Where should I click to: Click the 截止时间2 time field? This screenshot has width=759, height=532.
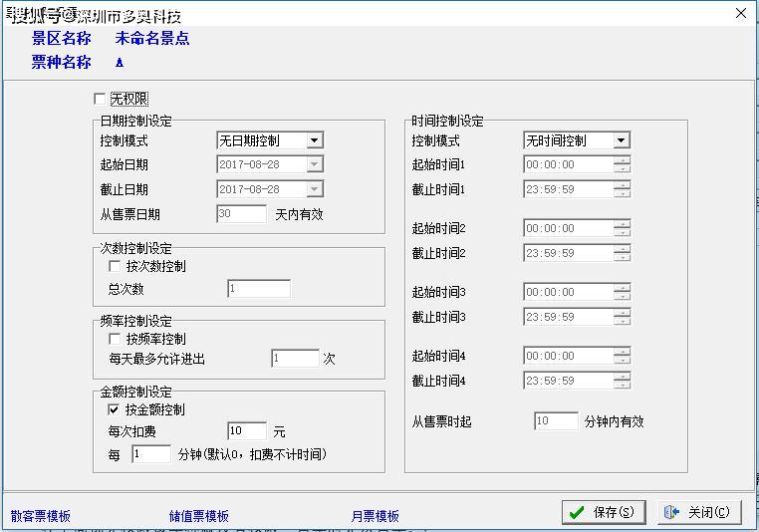pos(569,253)
